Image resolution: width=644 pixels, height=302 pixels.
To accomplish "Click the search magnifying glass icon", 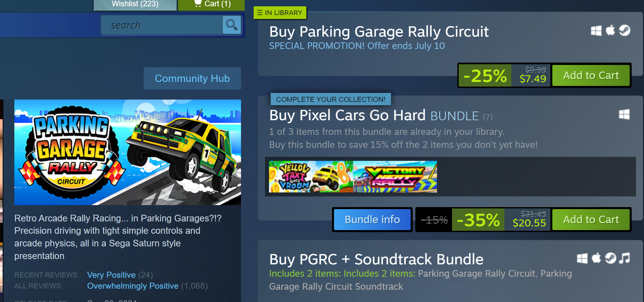I will [232, 25].
